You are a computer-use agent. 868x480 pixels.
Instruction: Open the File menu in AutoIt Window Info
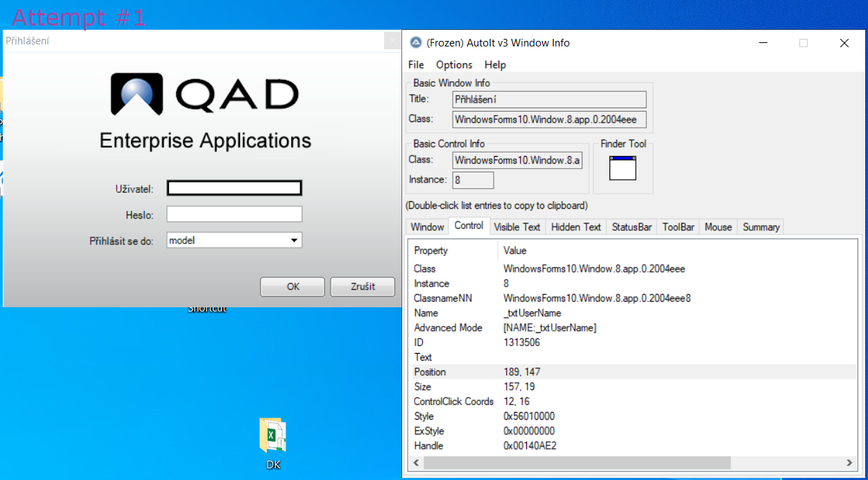pyautogui.click(x=416, y=65)
